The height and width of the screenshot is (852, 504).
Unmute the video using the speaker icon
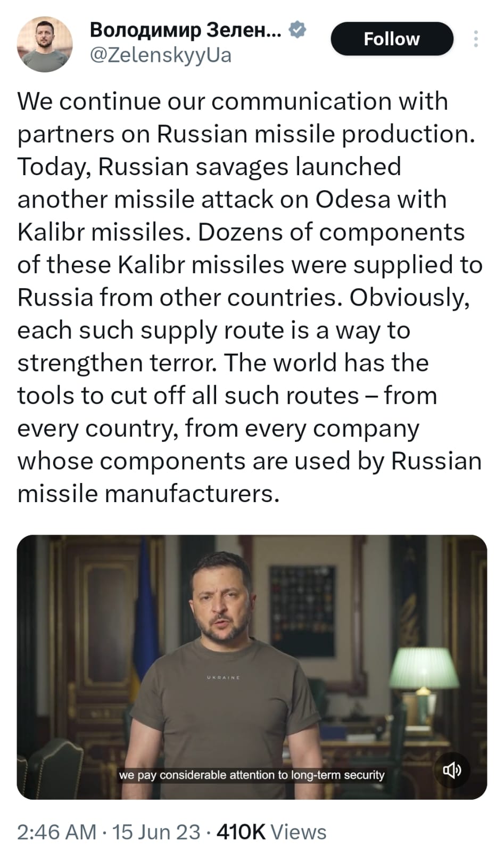[x=452, y=769]
